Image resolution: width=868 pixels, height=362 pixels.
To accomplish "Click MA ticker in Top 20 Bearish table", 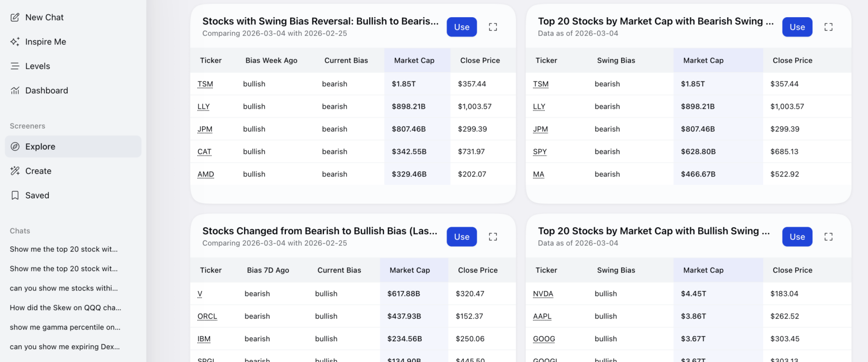I will pos(538,174).
